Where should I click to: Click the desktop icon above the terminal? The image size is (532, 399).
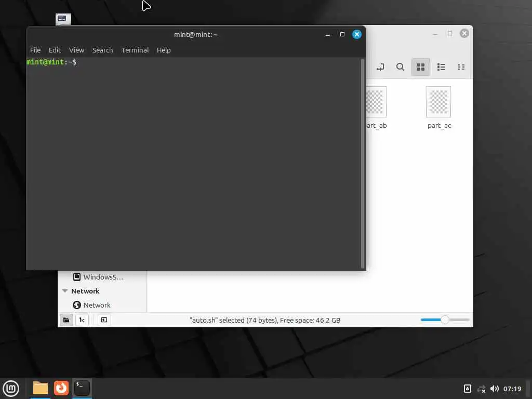63,19
